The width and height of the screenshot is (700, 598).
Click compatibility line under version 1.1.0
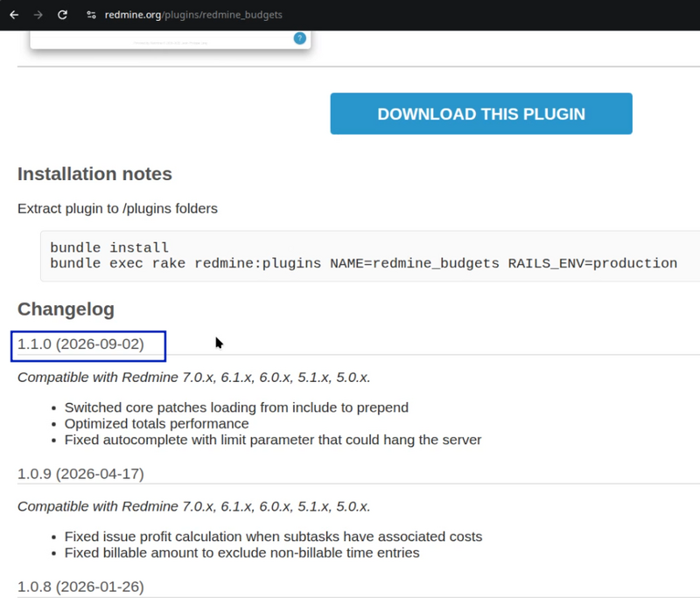[x=193, y=378]
